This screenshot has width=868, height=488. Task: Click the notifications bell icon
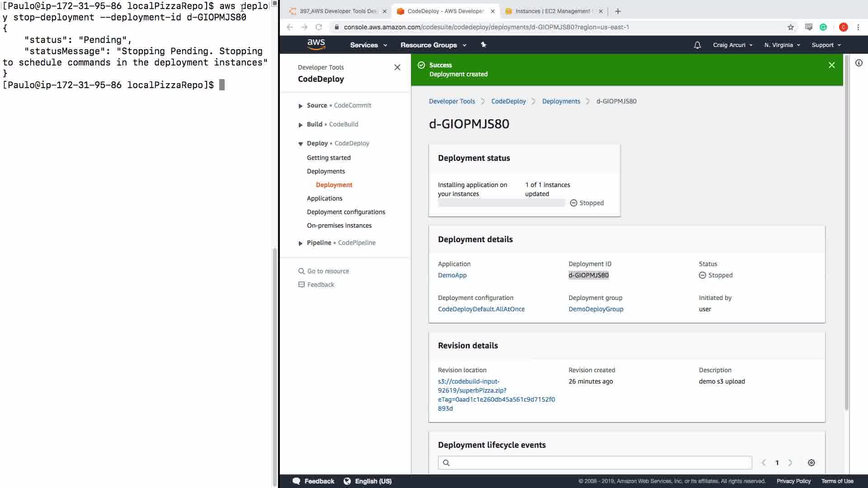click(x=697, y=45)
